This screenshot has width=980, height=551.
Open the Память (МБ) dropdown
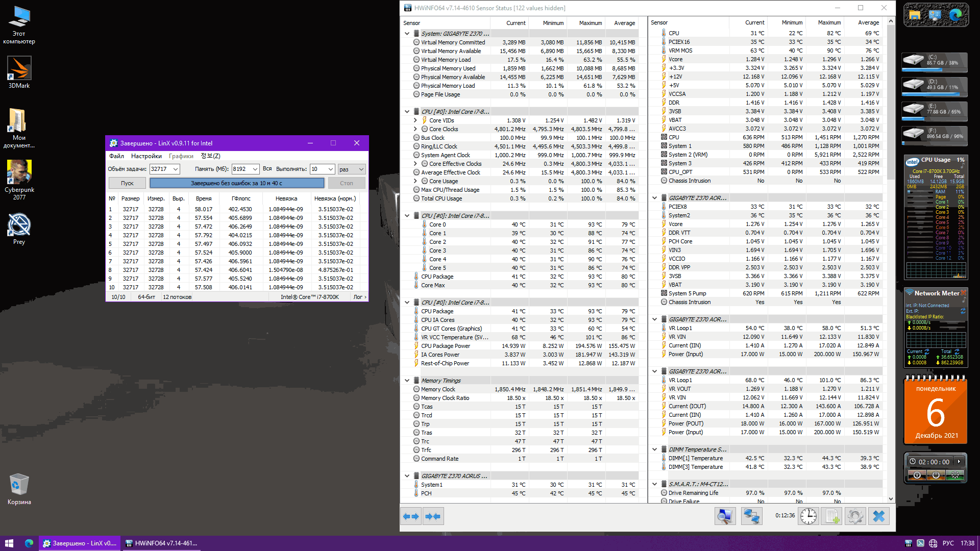pos(255,169)
